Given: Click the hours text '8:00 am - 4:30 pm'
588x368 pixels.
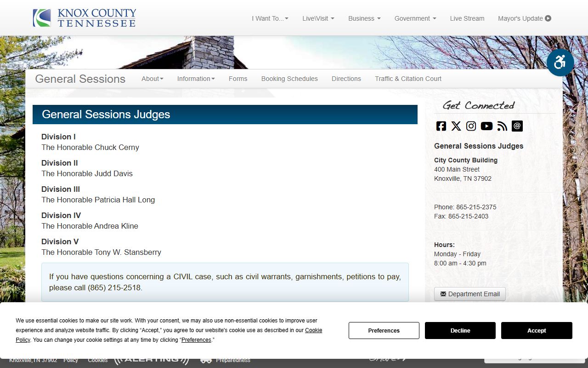Looking at the screenshot, I should point(460,263).
